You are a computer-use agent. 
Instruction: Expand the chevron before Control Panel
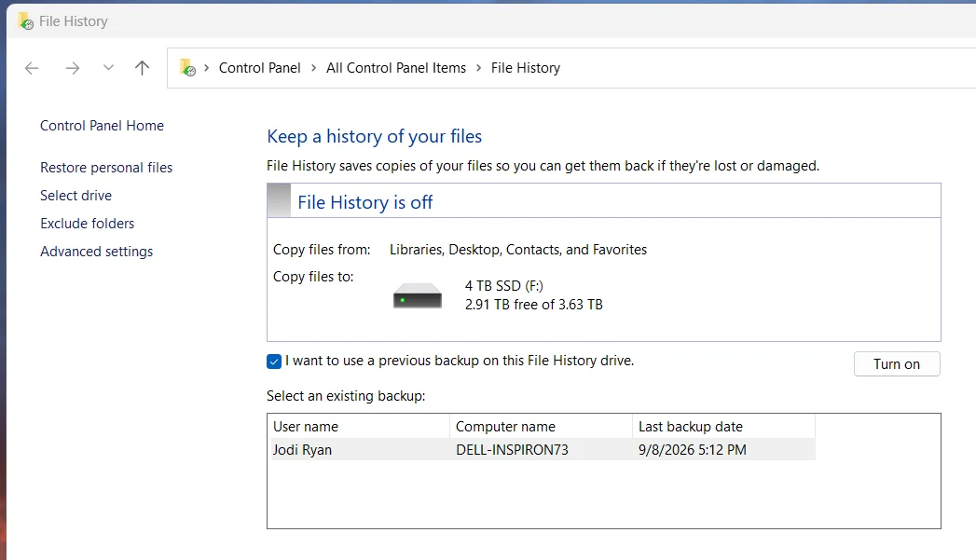click(207, 68)
